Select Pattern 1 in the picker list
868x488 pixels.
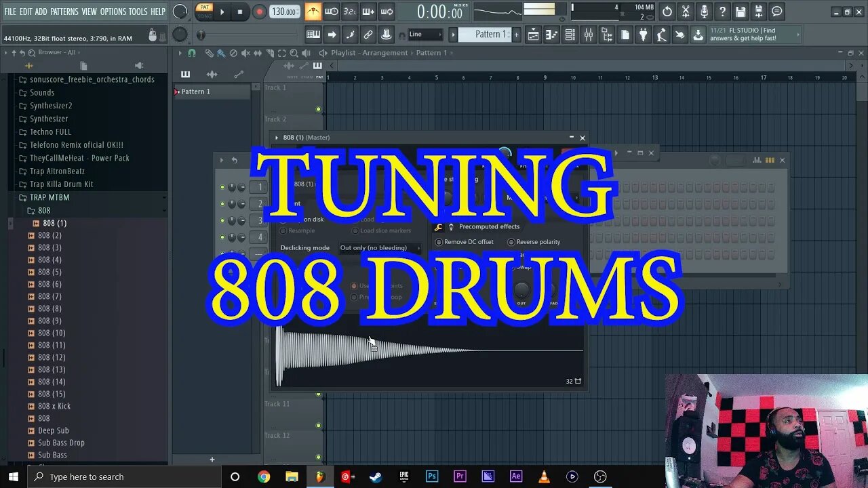coord(212,91)
